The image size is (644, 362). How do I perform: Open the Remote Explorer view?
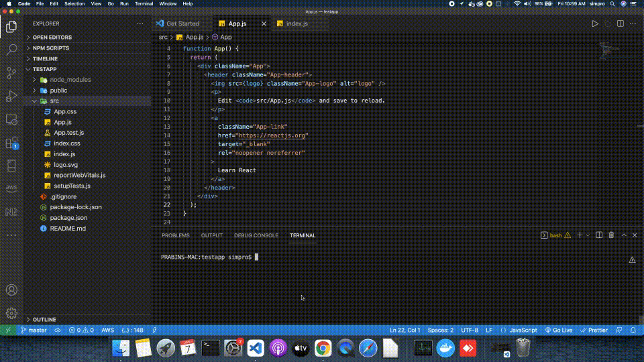(x=11, y=120)
